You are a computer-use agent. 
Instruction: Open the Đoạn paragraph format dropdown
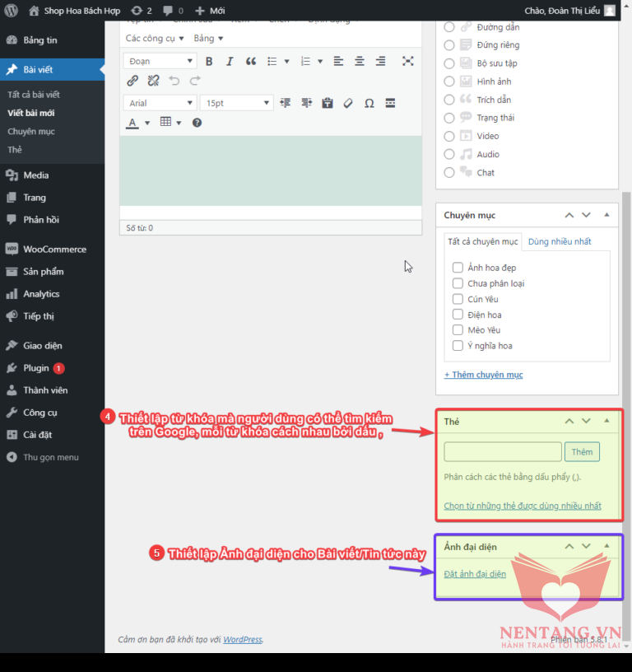(160, 61)
